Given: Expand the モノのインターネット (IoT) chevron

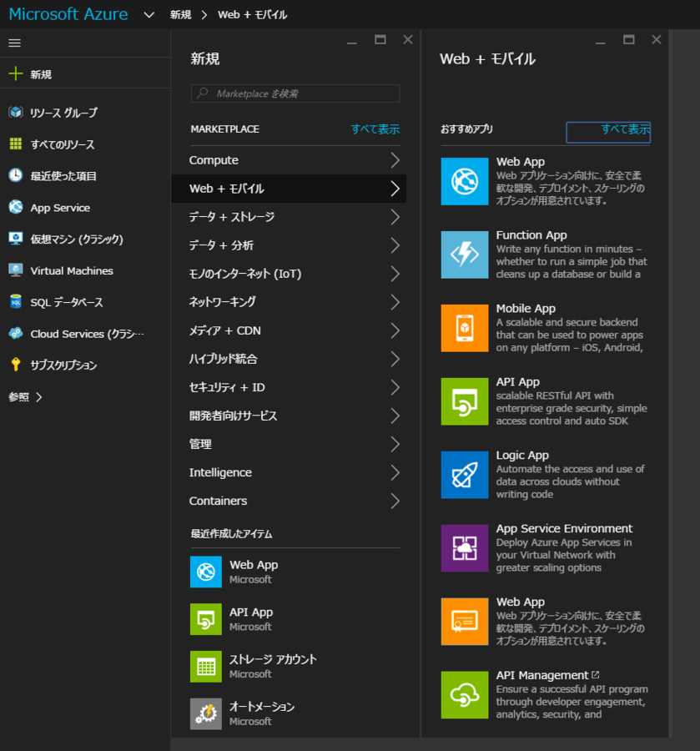Looking at the screenshot, I should pos(395,274).
